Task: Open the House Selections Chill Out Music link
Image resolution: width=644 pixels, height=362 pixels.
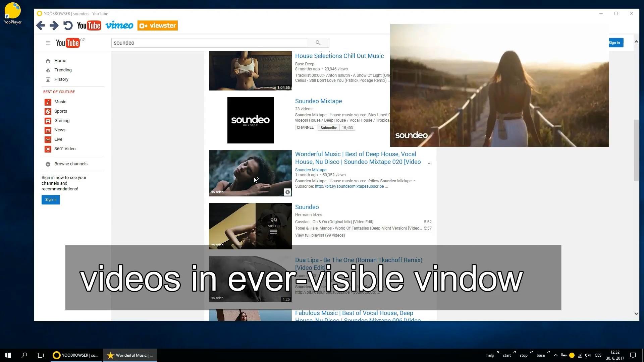Action: [339, 56]
